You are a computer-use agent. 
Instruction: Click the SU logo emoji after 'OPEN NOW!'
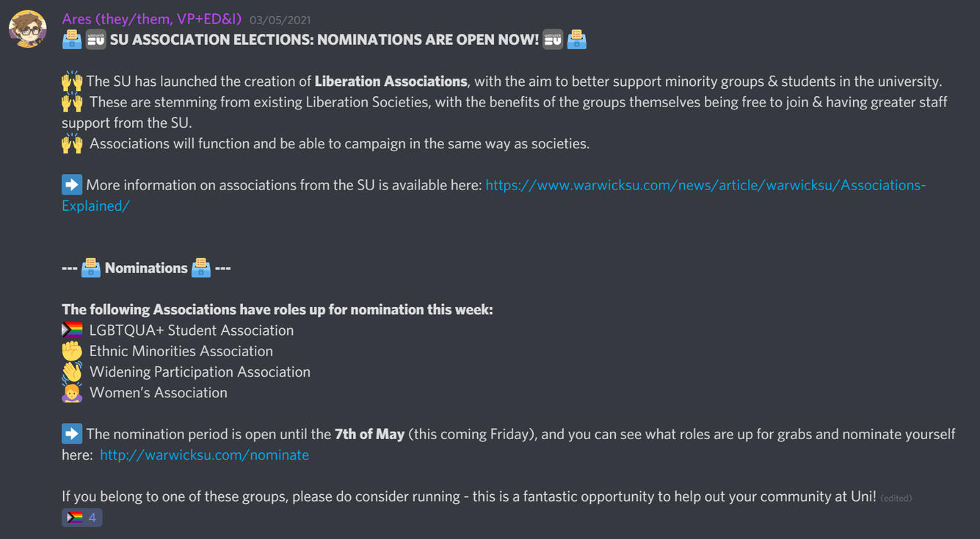(553, 40)
